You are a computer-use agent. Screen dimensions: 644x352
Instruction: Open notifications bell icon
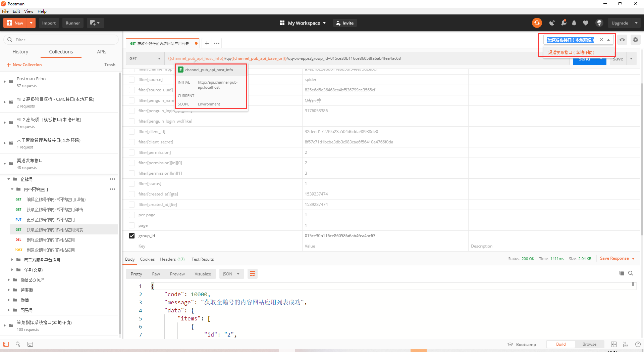(574, 23)
